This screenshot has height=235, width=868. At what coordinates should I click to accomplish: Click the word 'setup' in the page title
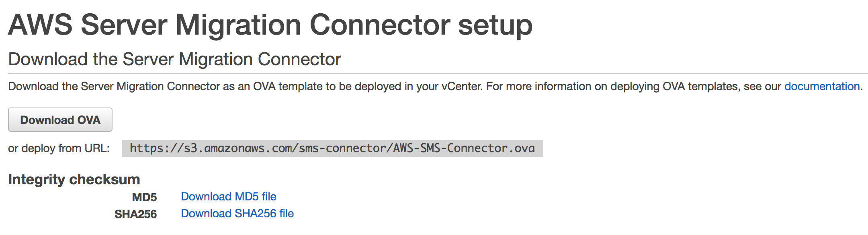[x=495, y=25]
